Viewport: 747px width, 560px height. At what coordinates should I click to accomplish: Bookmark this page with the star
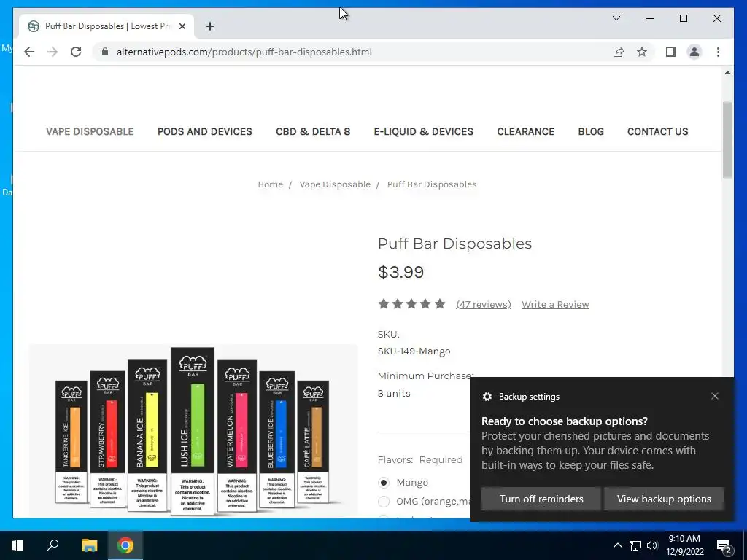point(642,52)
